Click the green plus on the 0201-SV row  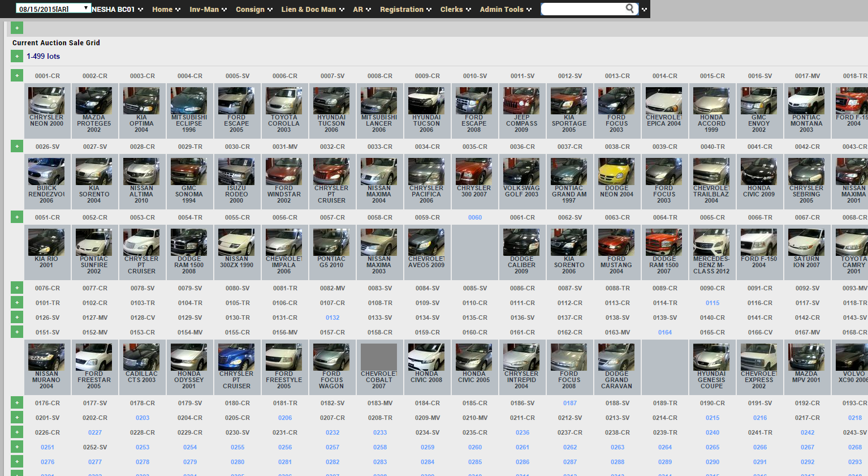pyautogui.click(x=17, y=418)
